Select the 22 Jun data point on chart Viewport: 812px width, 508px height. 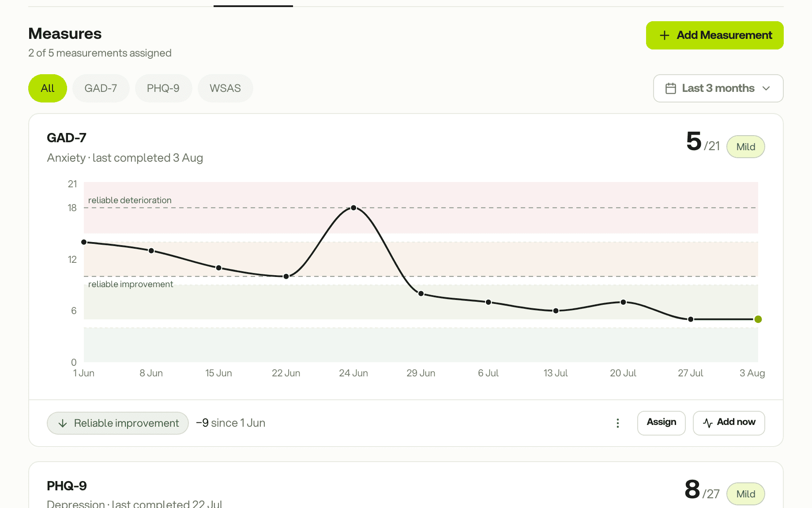(286, 277)
